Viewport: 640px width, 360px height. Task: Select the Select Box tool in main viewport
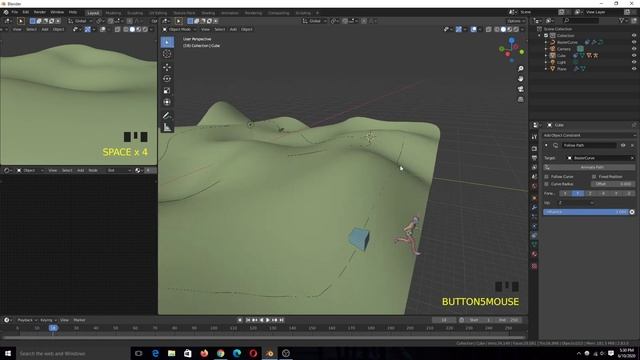(167, 42)
